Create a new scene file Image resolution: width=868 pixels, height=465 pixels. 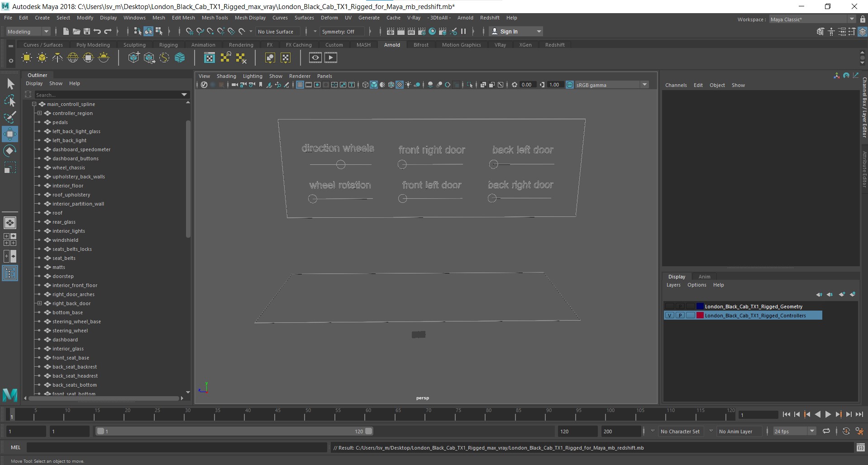[x=66, y=31]
